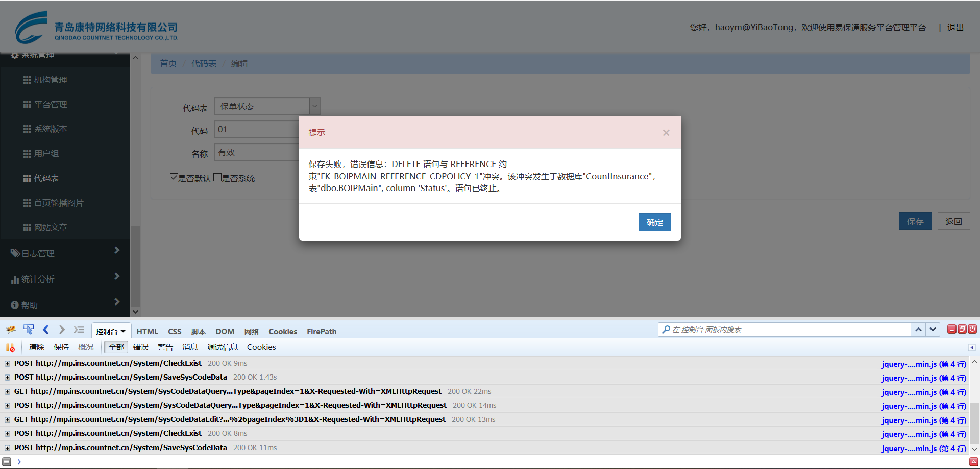The width and height of the screenshot is (980, 469).
Task: Toggle break on all errors pause icon
Action: click(x=10, y=347)
